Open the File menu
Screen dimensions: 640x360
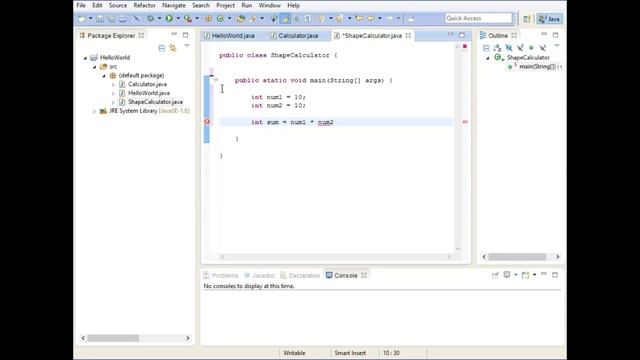81,5
